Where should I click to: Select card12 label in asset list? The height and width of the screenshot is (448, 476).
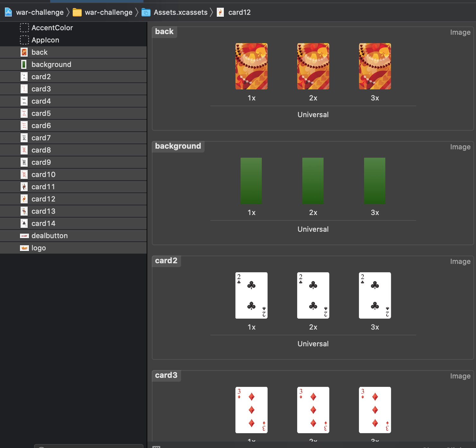tap(43, 199)
